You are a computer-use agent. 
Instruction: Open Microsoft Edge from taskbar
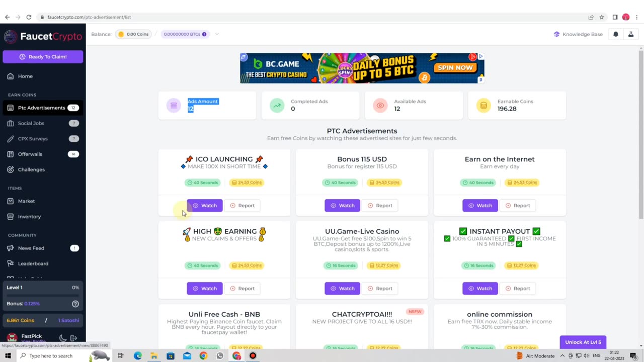click(x=137, y=356)
